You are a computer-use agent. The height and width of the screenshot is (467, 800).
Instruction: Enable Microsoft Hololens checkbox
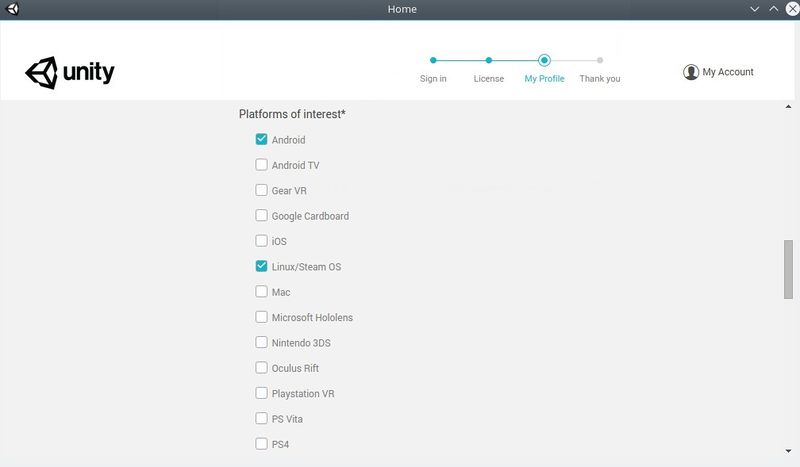pyautogui.click(x=261, y=317)
